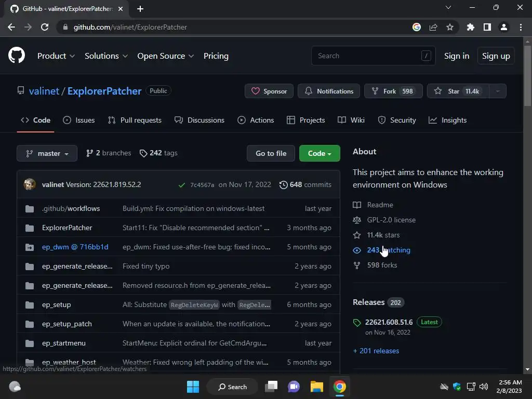View the 2 branches link
The width and height of the screenshot is (532, 399).
point(109,153)
